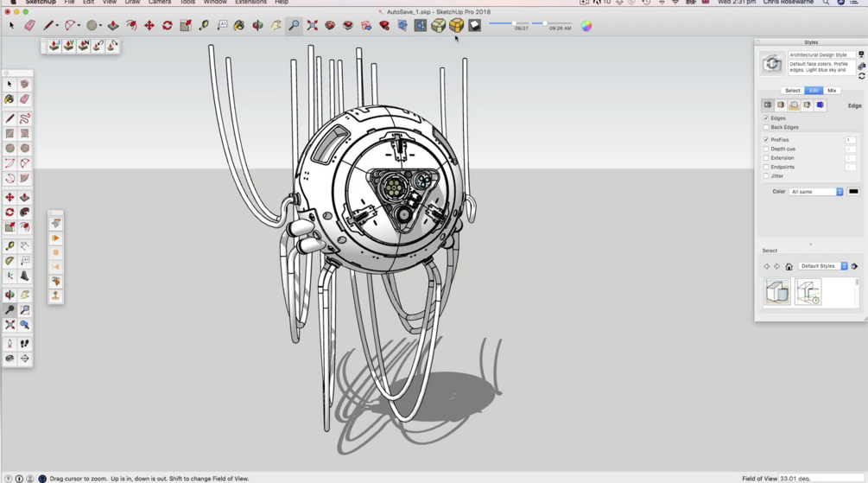Click the orange play animation button
Image resolution: width=868 pixels, height=483 pixels.
pos(55,238)
